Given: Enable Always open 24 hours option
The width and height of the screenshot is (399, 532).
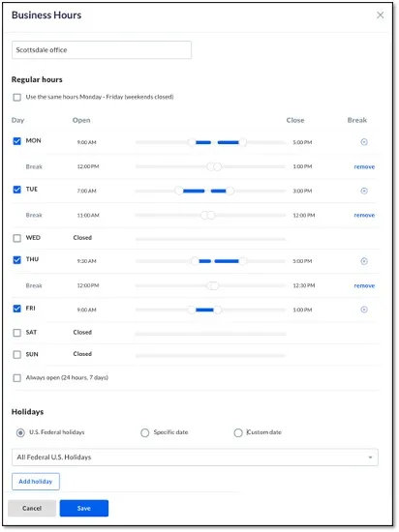Looking at the screenshot, I should tap(17, 377).
